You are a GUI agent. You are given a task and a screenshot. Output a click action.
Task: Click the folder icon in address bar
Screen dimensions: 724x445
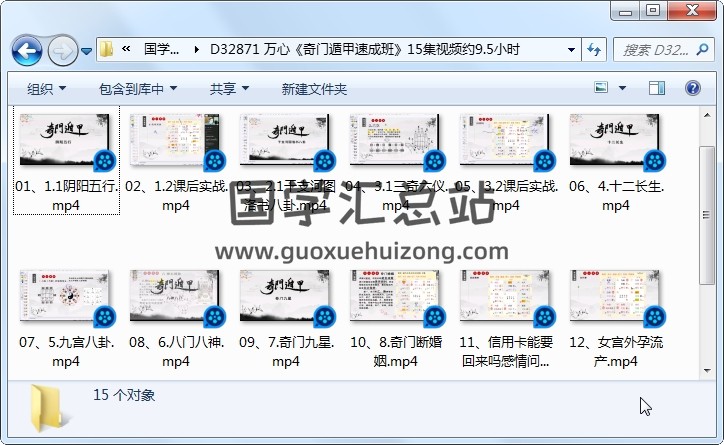pos(106,49)
